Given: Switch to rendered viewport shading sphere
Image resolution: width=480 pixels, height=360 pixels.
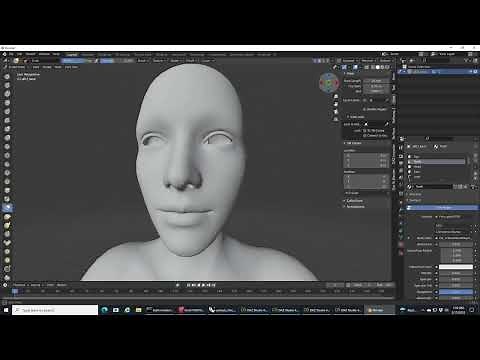Looking at the screenshot, I should 387,67.
